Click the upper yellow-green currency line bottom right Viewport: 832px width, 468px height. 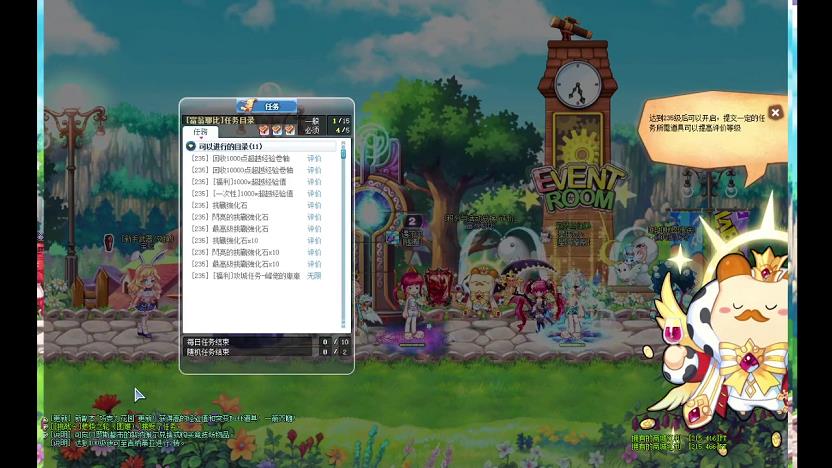point(679,439)
